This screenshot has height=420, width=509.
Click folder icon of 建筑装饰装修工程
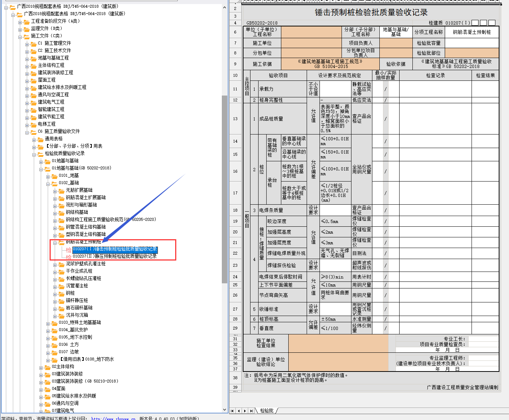33,73
